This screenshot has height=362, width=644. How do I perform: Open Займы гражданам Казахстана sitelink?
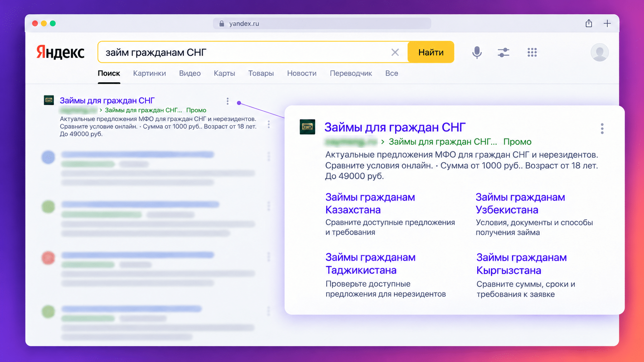click(370, 204)
